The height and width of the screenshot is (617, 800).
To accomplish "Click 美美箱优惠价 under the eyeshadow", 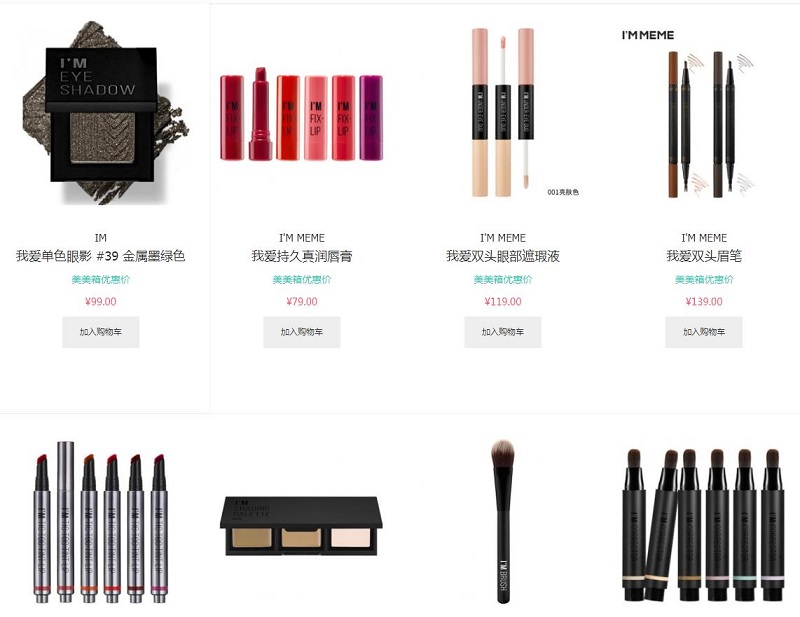I will click(x=101, y=280).
